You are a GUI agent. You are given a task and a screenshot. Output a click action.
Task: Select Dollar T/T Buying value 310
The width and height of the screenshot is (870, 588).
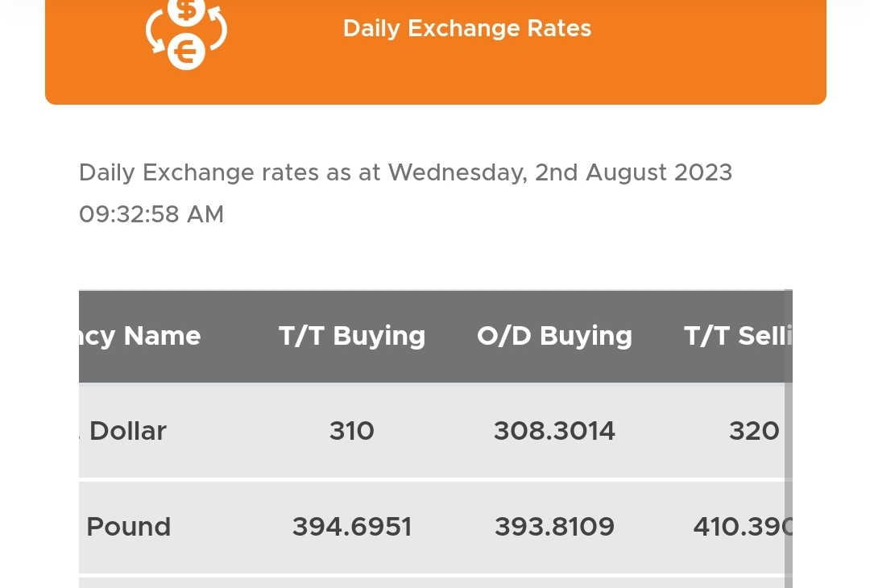(352, 431)
